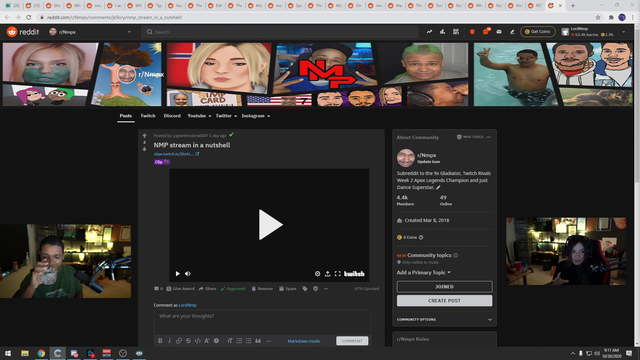Click Remove under the post
The height and width of the screenshot is (360, 640).
(262, 289)
